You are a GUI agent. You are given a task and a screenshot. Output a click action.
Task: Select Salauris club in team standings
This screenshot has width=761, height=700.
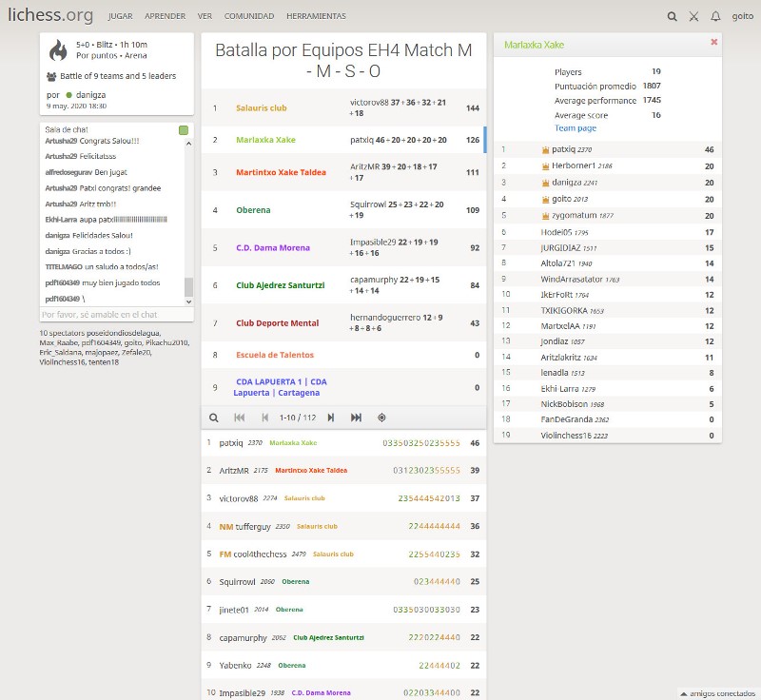261,108
